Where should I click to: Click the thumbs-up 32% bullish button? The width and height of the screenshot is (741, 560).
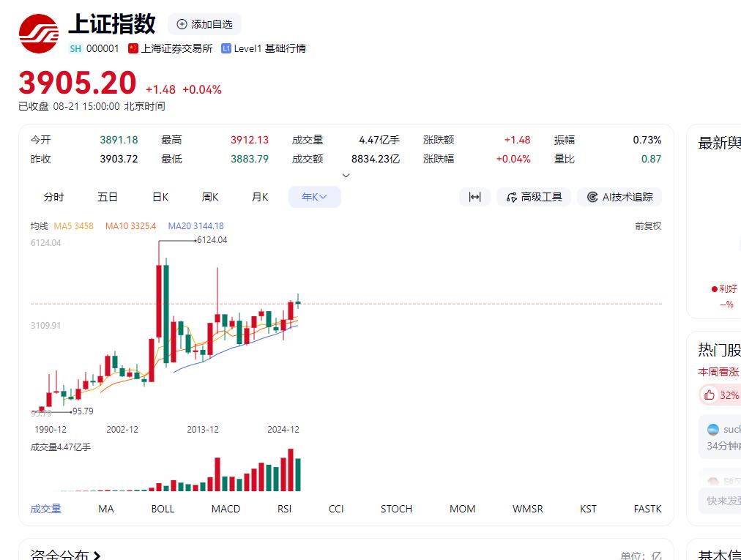720,395
